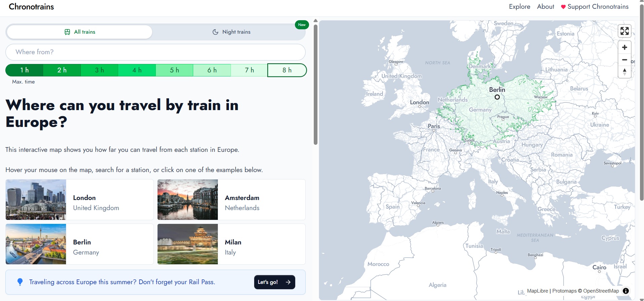Go to Chronotrains home logo link

coord(31,7)
